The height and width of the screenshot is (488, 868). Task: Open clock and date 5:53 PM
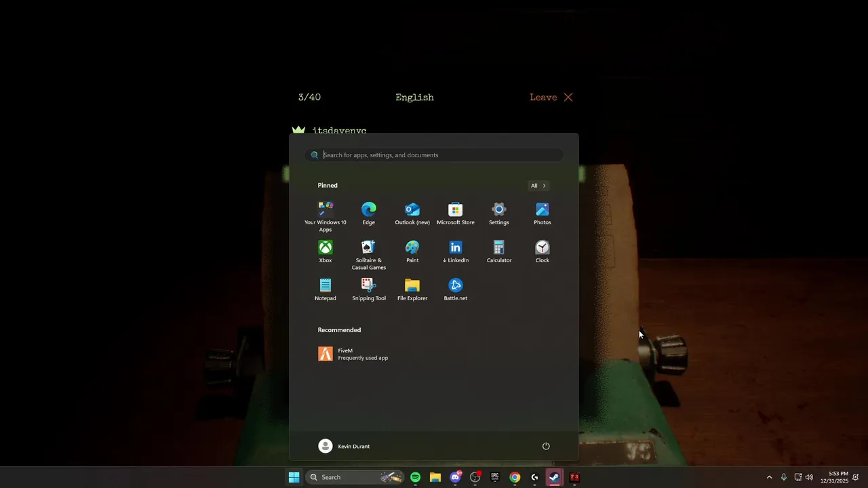point(834,477)
